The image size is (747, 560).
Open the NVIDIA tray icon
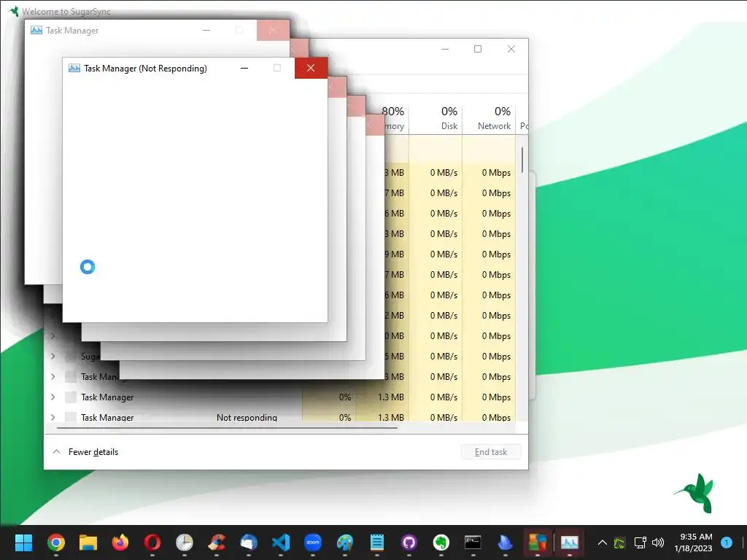tap(619, 542)
